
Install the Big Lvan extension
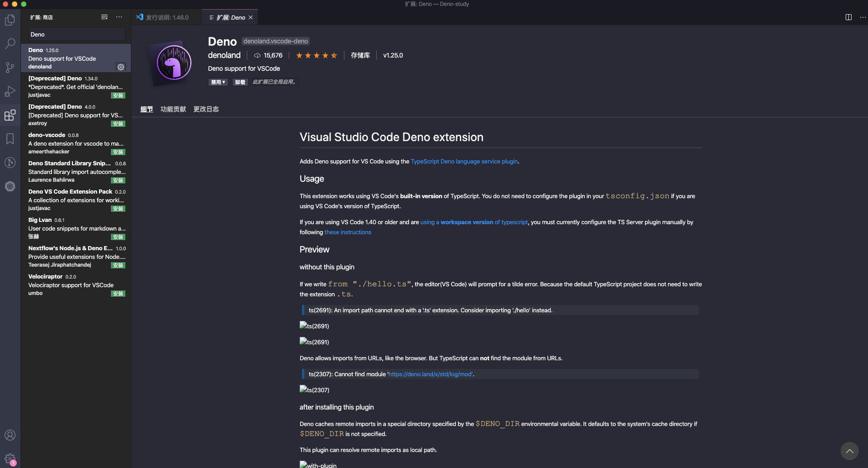pyautogui.click(x=118, y=237)
